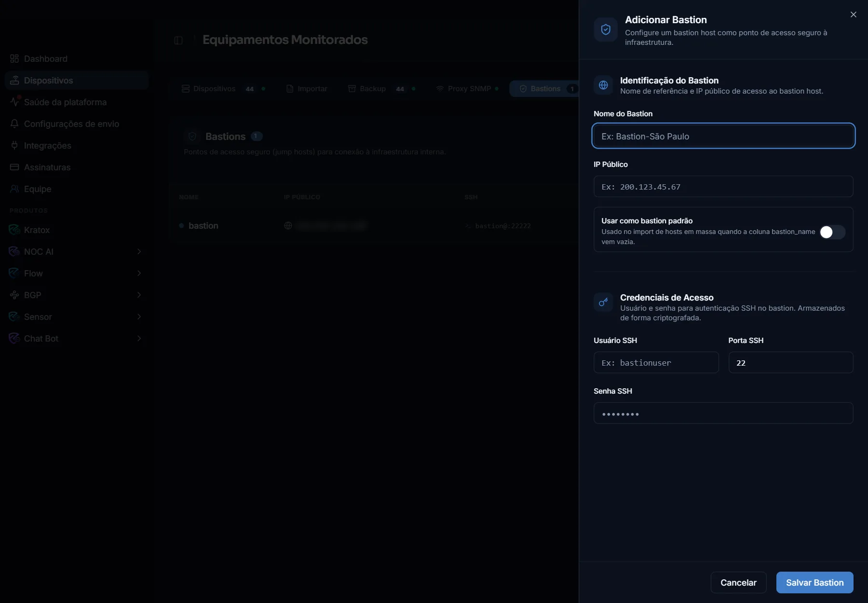This screenshot has width=868, height=603.
Task: Click the bell icon for Configurações de envio
Action: click(14, 123)
